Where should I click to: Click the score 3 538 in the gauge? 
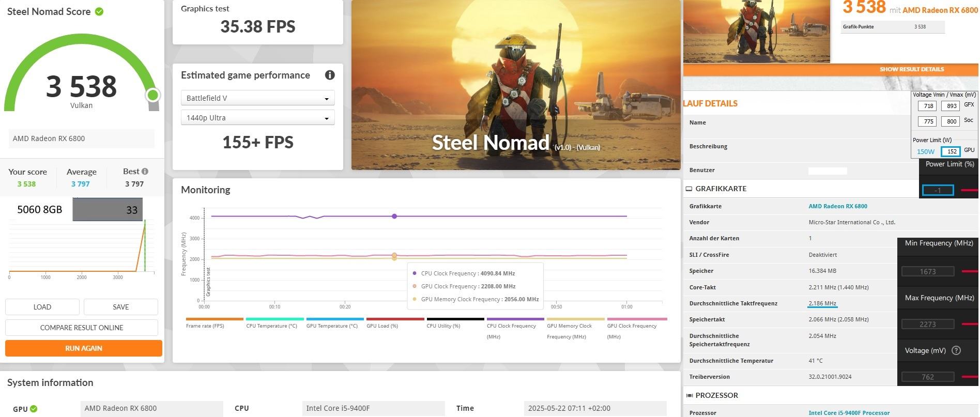81,86
